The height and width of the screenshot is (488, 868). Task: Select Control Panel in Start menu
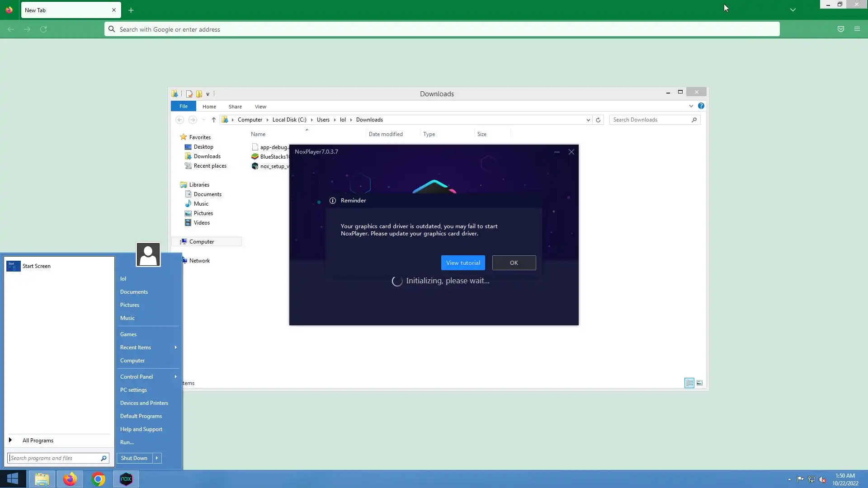coord(137,376)
